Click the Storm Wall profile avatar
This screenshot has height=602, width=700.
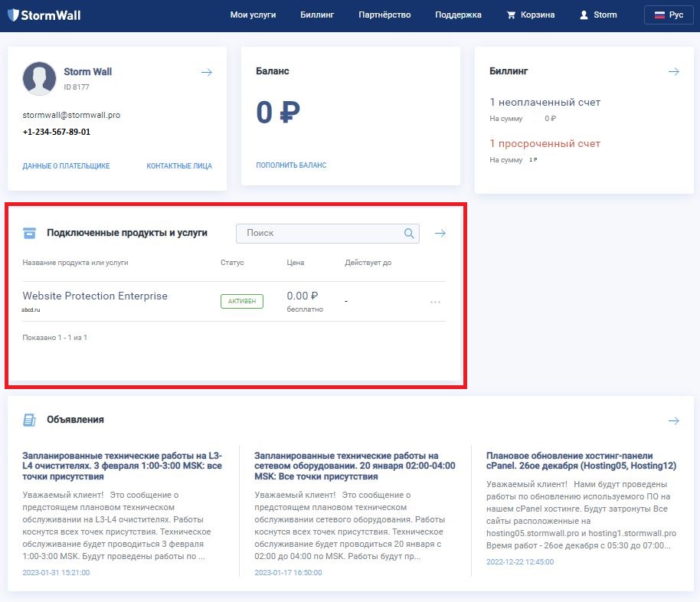click(x=39, y=79)
